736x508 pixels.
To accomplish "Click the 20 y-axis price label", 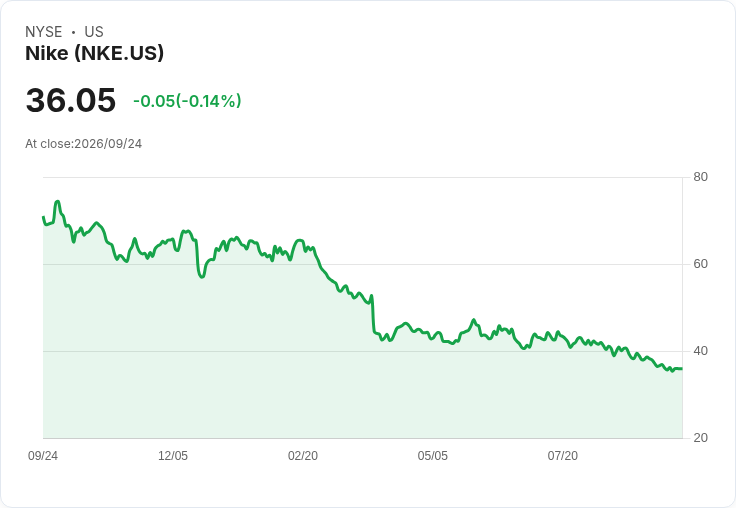I will click(700, 438).
